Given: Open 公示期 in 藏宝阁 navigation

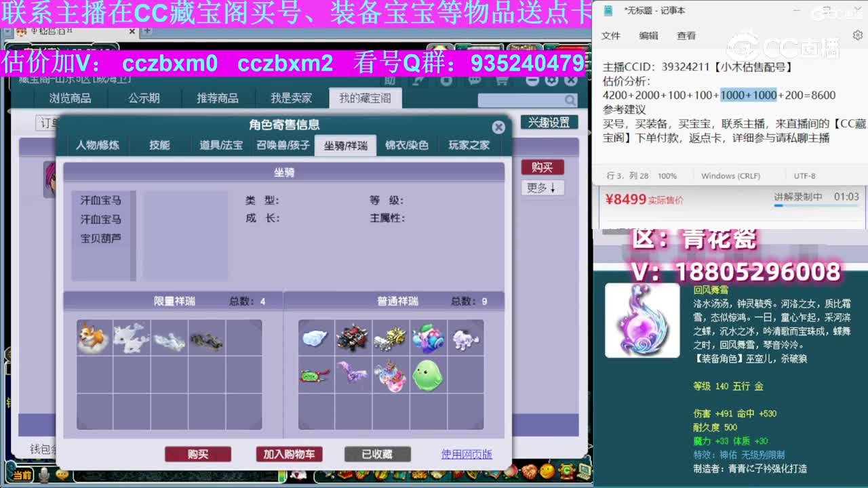Looking at the screenshot, I should [144, 98].
